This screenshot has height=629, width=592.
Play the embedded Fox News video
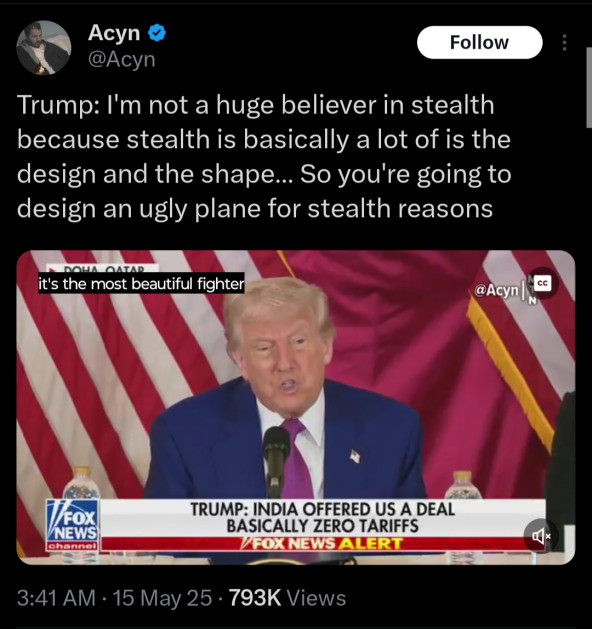pos(296,407)
